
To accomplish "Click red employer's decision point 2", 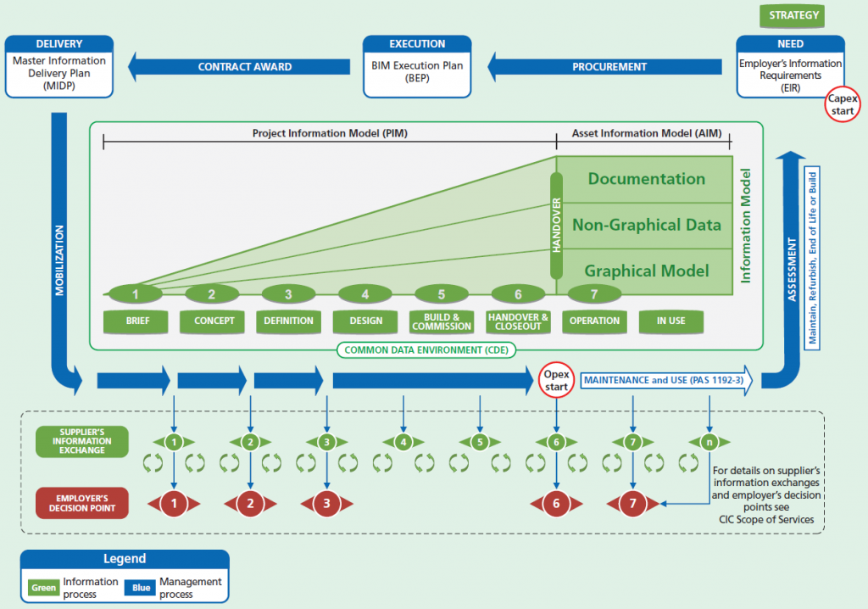I will point(250,504).
